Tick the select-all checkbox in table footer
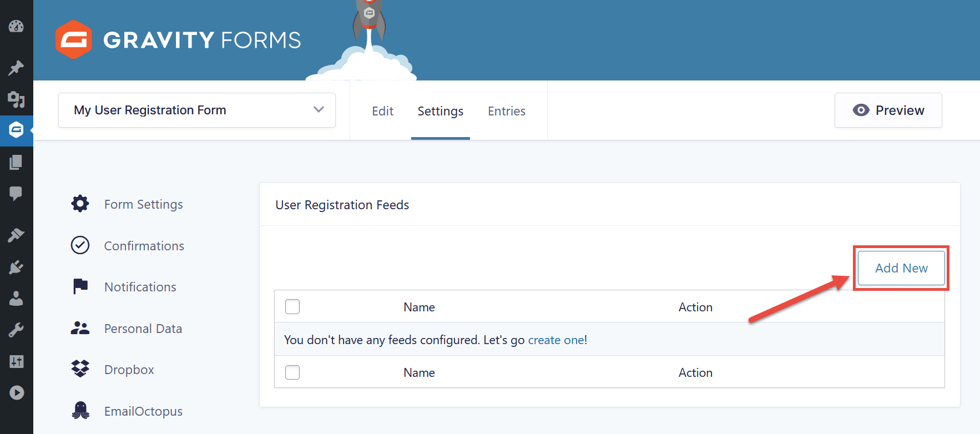 point(292,372)
